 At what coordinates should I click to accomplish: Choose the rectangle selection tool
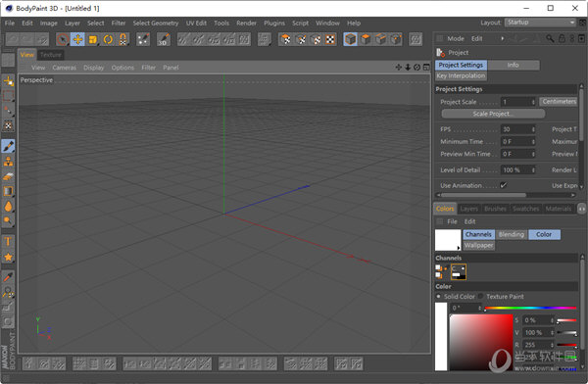tap(8, 95)
